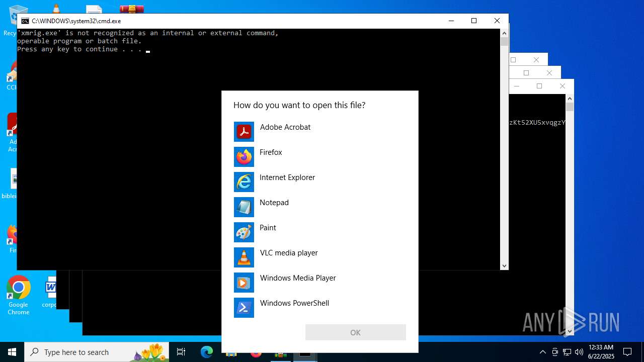Viewport: 644px width, 362px height.
Task: Select the WinRAR archive desktop icon
Action: 132,9
